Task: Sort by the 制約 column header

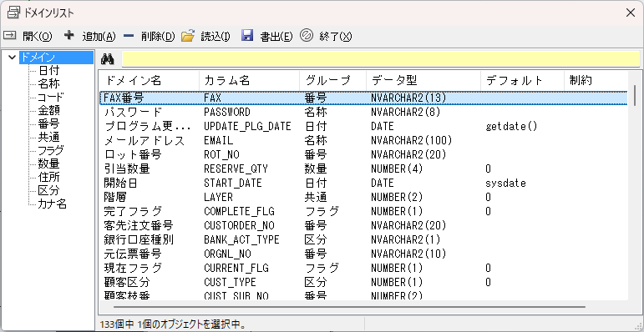Action: click(596, 81)
